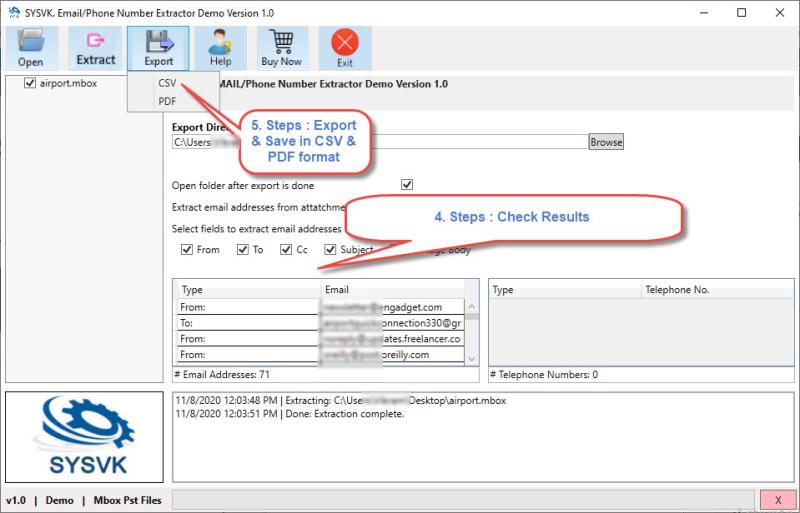Click the Export Directory path field
800x513 pixels.
point(380,142)
